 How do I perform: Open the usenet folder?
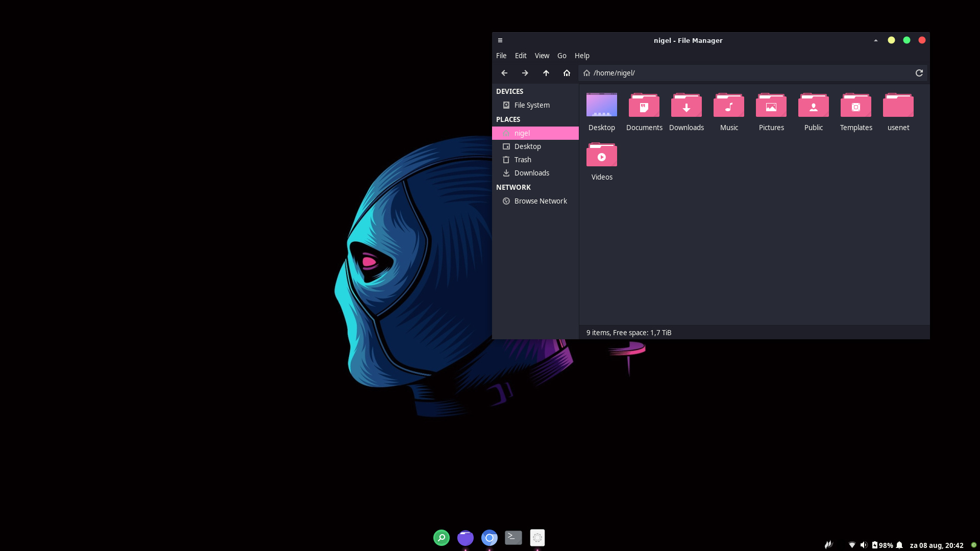point(898,106)
